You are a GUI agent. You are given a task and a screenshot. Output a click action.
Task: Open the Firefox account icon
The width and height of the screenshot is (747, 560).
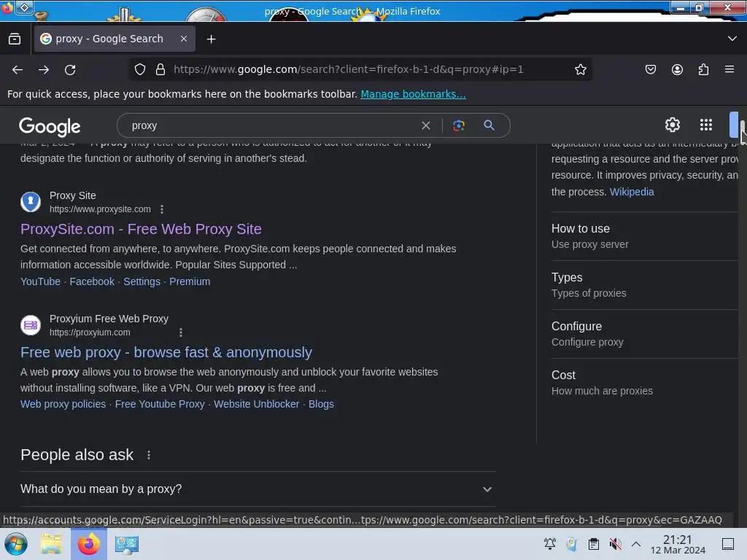(677, 69)
